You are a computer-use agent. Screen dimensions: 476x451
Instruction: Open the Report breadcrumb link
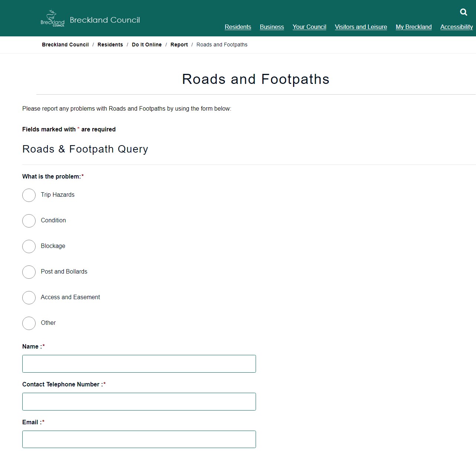point(179,45)
